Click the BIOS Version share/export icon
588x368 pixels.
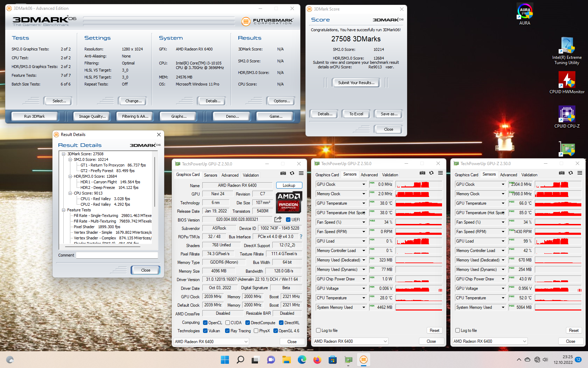[278, 219]
